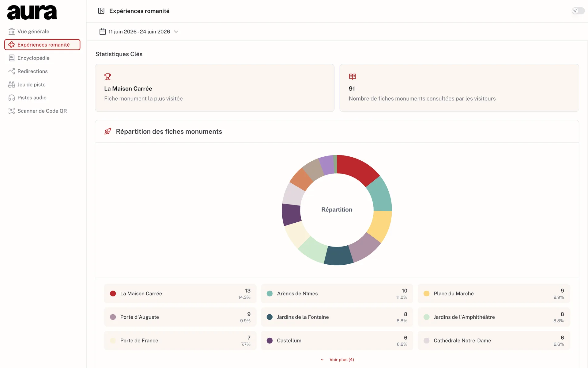Click the Castellum legend row
Screen dimensions: 588x368
click(337, 340)
